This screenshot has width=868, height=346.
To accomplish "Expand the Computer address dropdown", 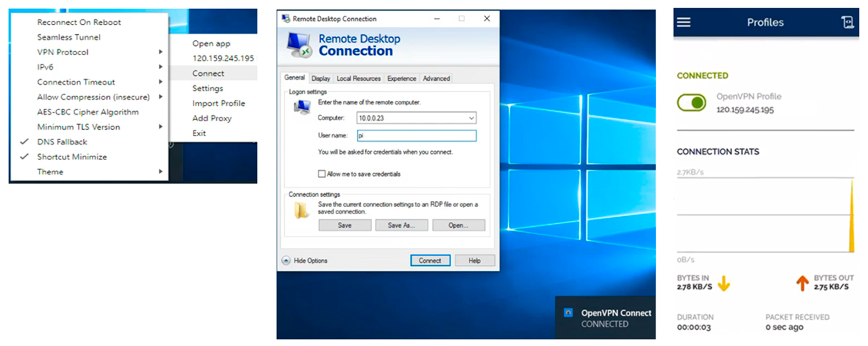I will click(x=471, y=118).
